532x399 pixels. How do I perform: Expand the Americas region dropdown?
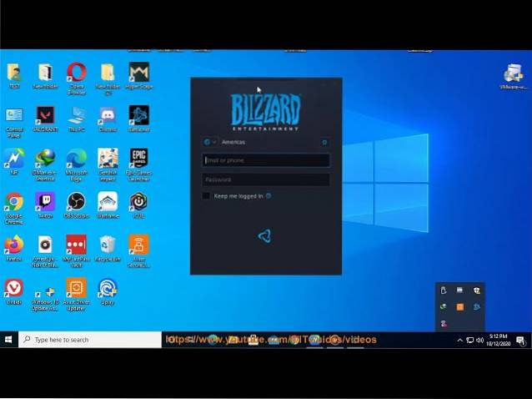(x=210, y=143)
